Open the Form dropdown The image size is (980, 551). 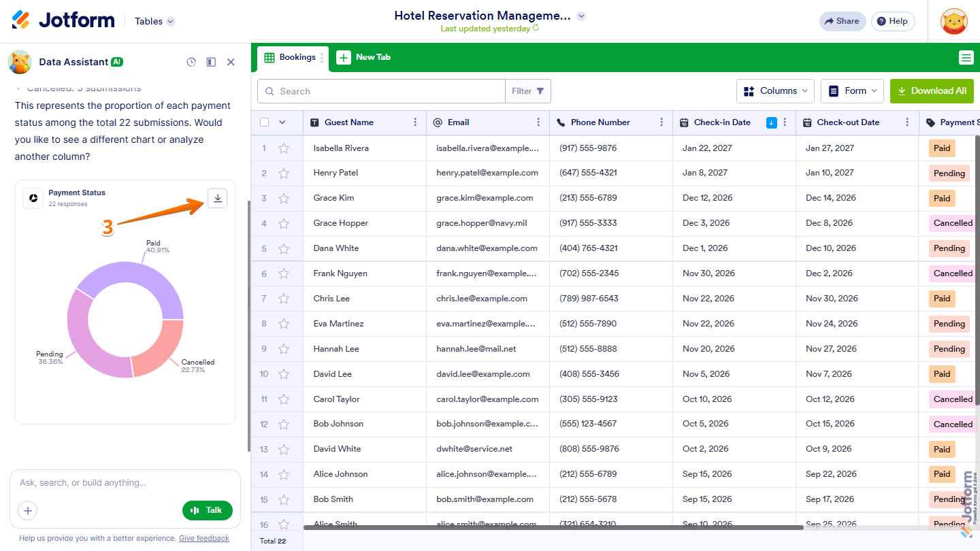852,91
